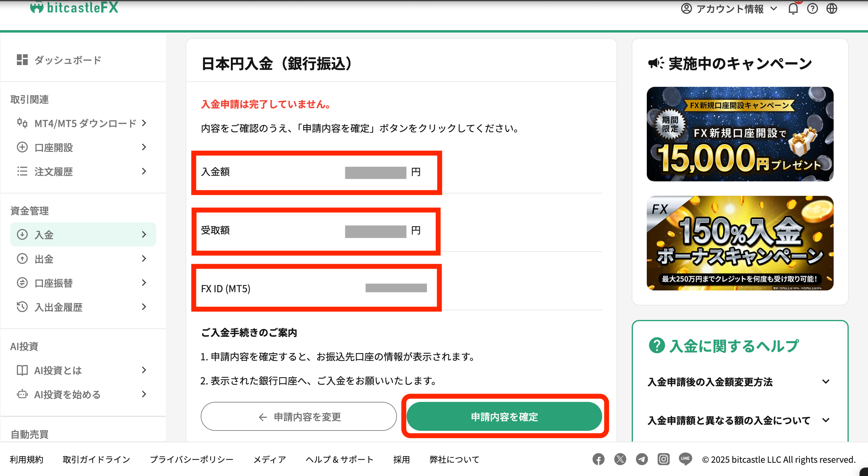The image size is (868, 476).
Task: Open 150%入金ボーナスキャンペーン banner
Action: (x=740, y=243)
